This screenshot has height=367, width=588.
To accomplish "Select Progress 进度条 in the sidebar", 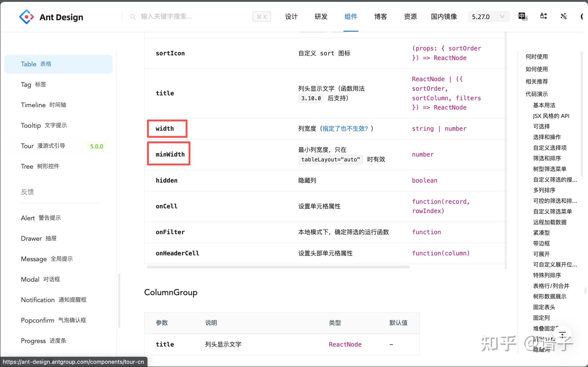I will pyautogui.click(x=58, y=341).
